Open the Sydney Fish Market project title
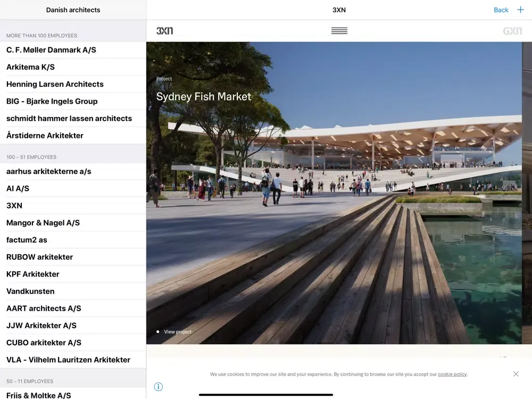The width and height of the screenshot is (532, 399). tap(204, 97)
